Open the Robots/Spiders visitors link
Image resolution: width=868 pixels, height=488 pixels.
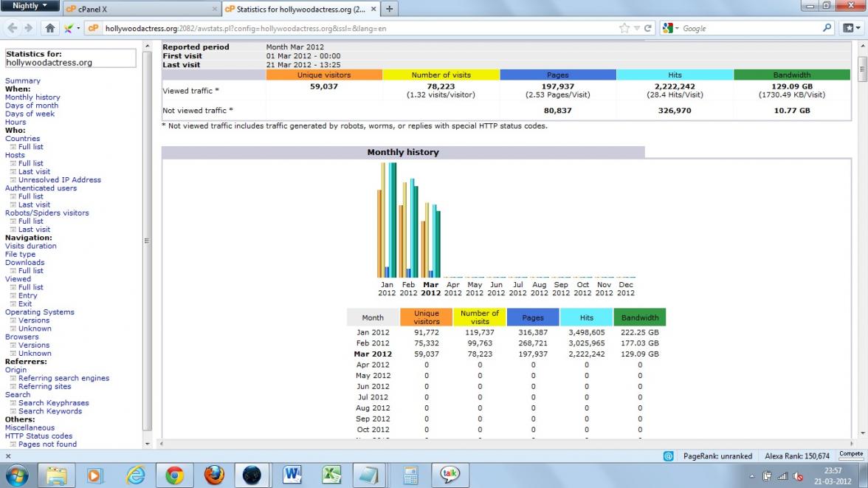coord(47,213)
